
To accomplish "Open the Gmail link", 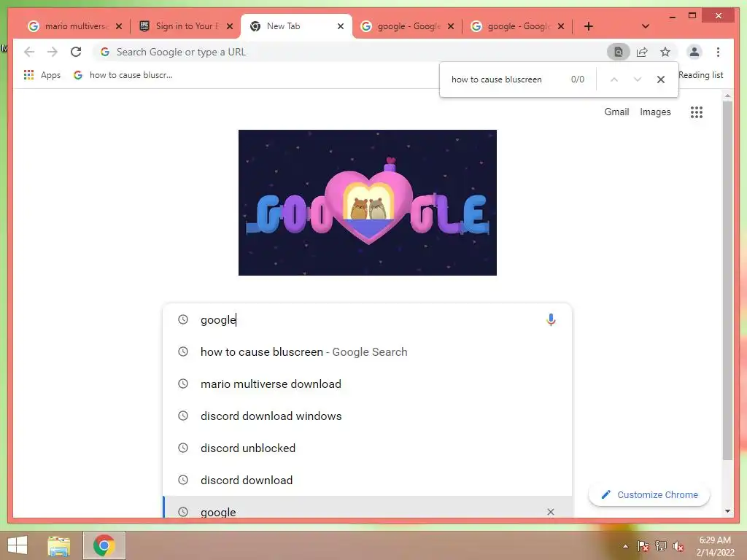I will pos(616,112).
